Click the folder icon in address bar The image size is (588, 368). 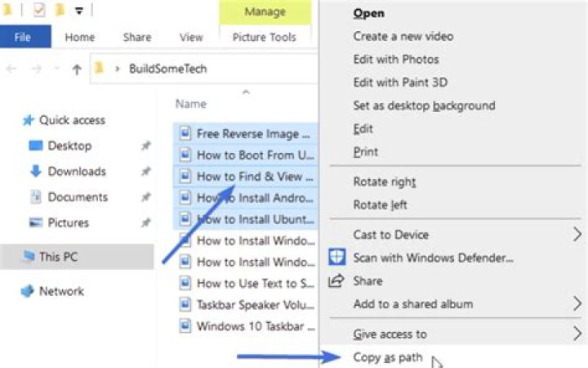click(x=100, y=68)
